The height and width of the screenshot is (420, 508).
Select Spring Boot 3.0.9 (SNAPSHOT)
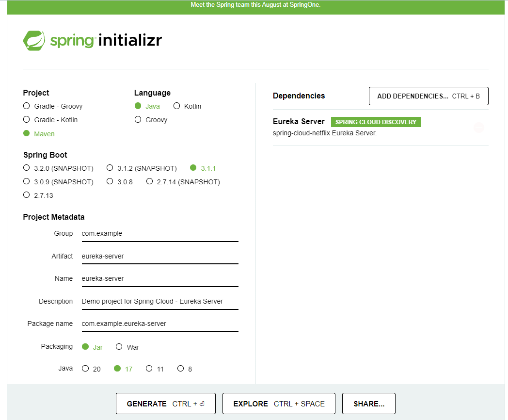pyautogui.click(x=58, y=182)
